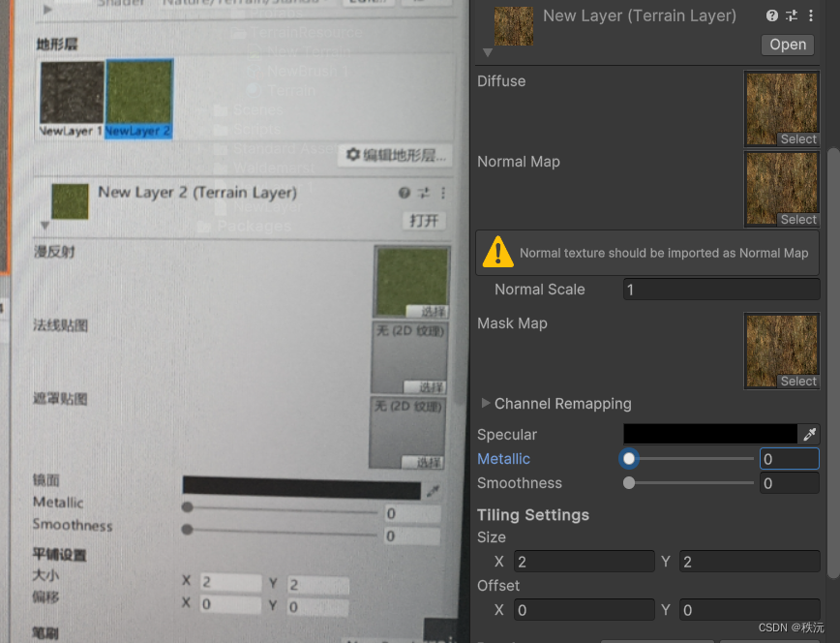
Task: Click the Offset X field on right
Action: click(x=584, y=610)
